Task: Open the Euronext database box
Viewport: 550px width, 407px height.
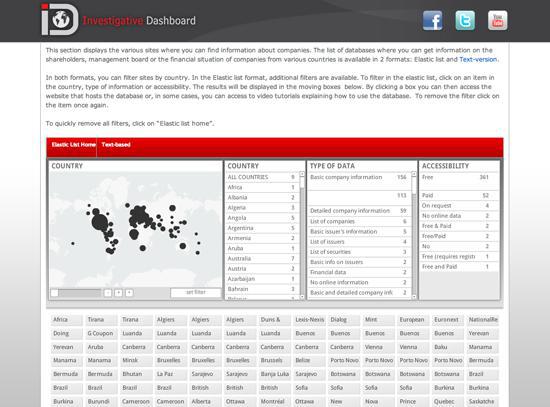Action: coord(447,320)
